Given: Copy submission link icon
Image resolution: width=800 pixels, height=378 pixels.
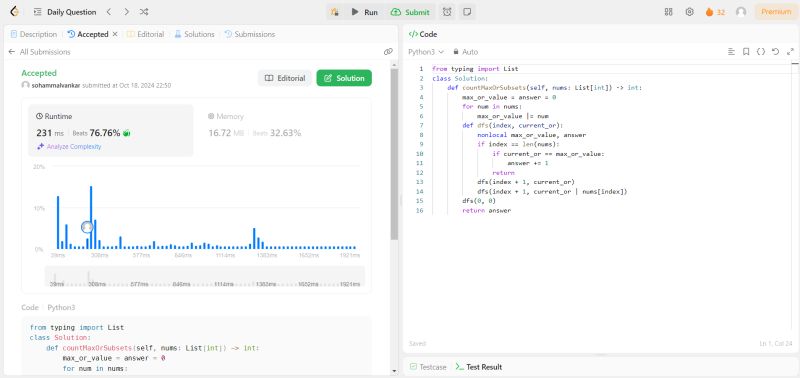Looking at the screenshot, I should click(388, 52).
